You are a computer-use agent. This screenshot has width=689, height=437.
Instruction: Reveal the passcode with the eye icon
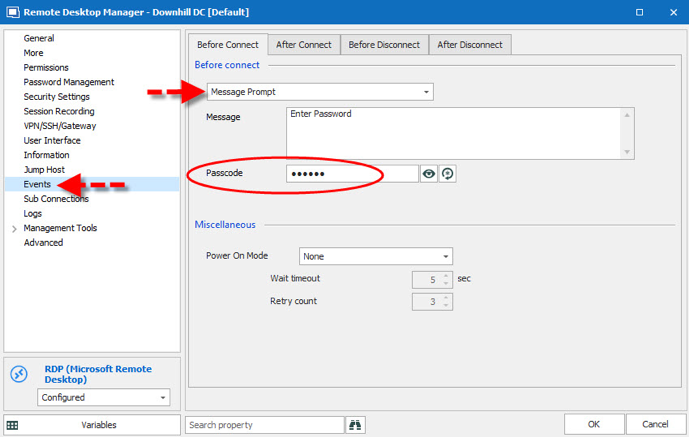pos(429,174)
